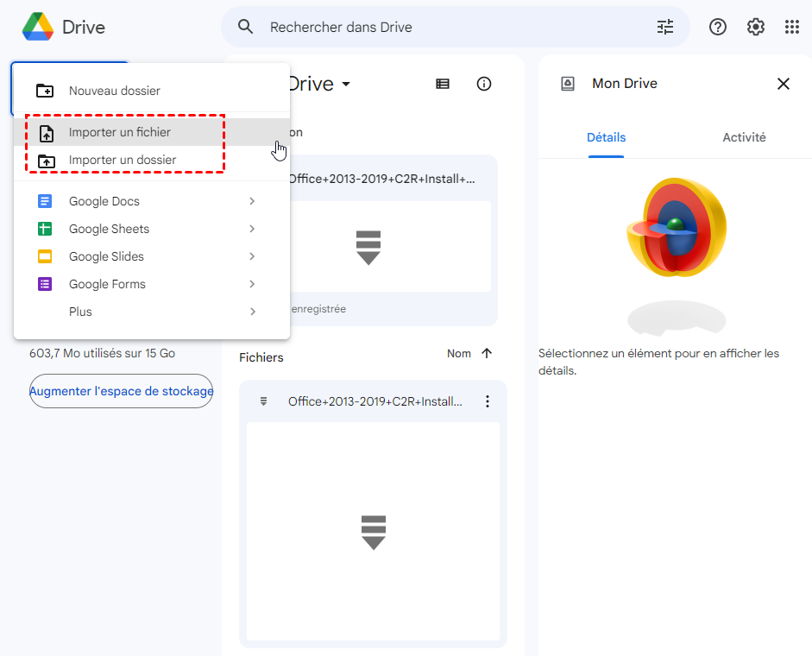Open more options for Office file
This screenshot has width=812, height=656.
[488, 401]
